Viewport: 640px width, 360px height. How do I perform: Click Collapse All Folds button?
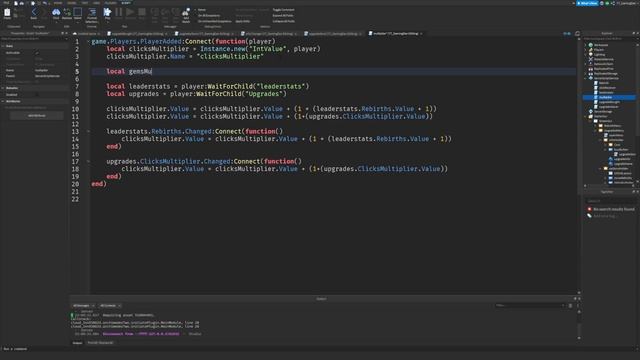284,21
